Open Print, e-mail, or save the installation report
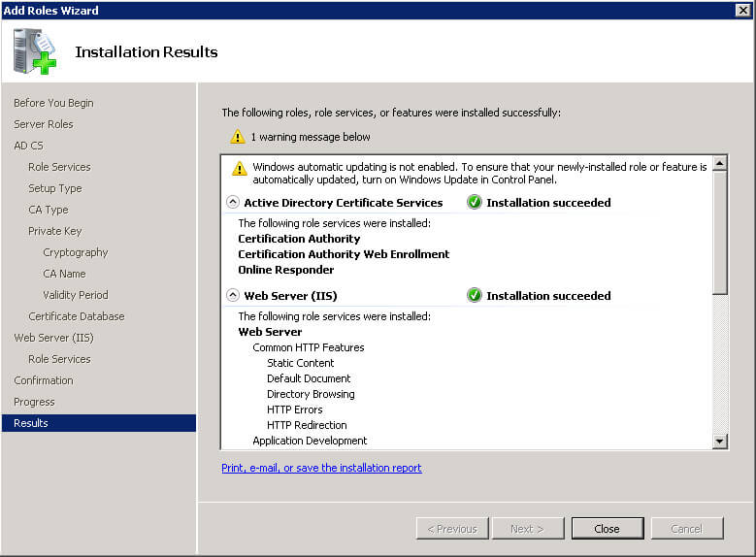Image resolution: width=756 pixels, height=557 pixels. coord(321,468)
